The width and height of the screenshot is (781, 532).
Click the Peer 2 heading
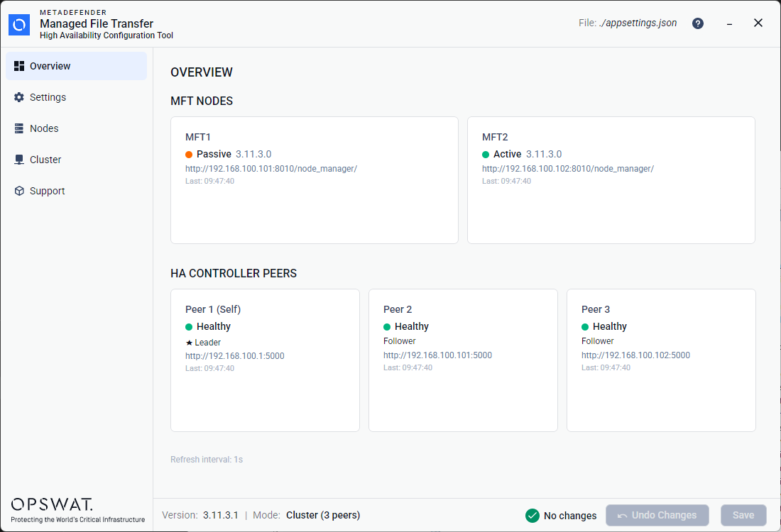click(398, 309)
